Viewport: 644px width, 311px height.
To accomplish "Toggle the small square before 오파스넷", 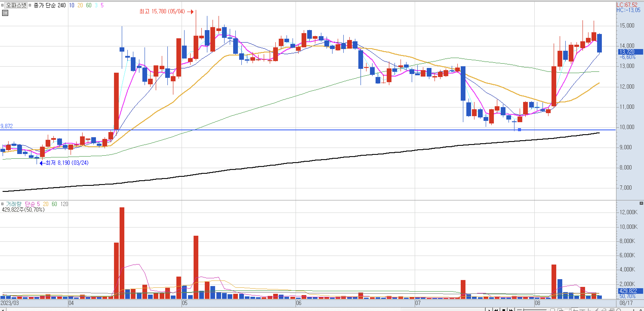I will click(x=2, y=5).
